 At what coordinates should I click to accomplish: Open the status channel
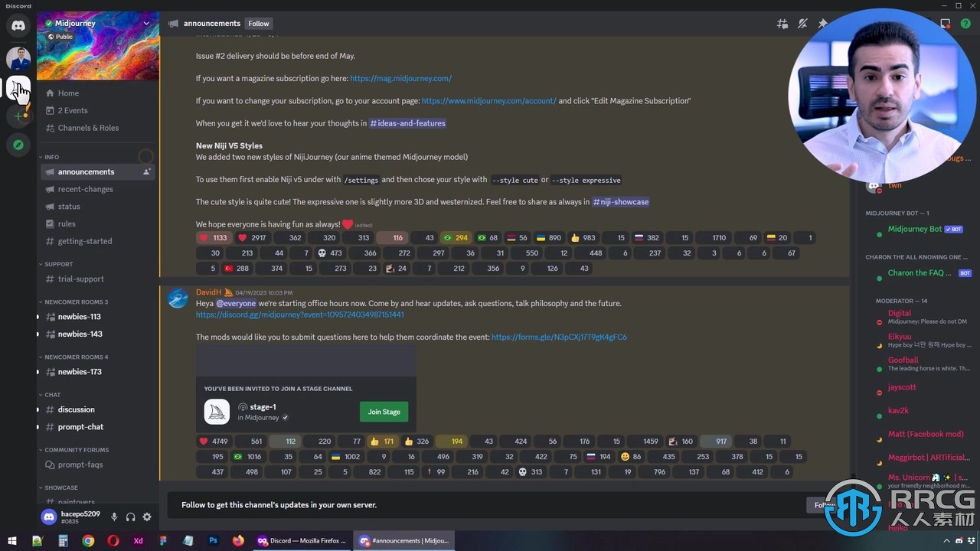pyautogui.click(x=97, y=207)
